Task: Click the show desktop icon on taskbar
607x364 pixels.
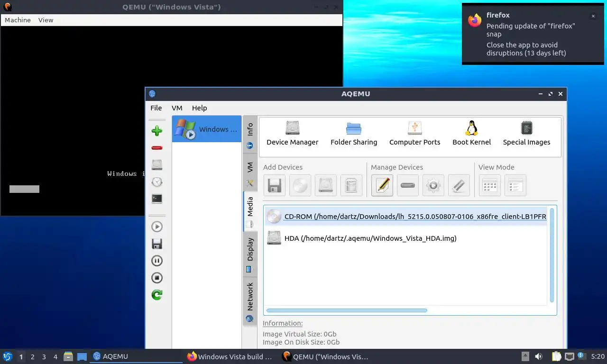Action: click(82, 356)
